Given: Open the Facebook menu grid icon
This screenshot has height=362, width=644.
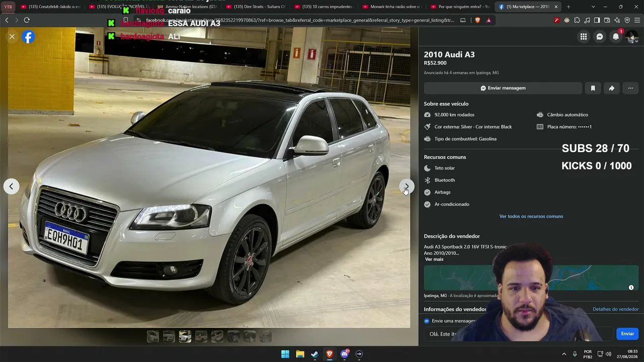Looking at the screenshot, I should click(584, 37).
